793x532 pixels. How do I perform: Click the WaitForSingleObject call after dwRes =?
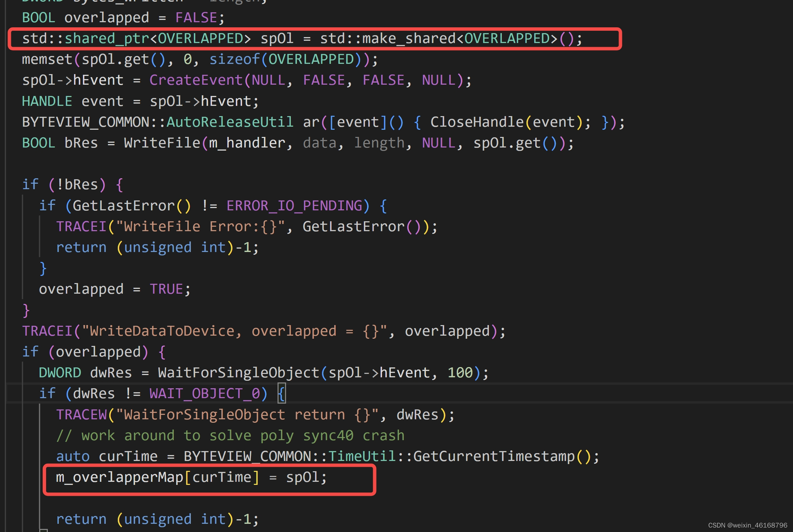[x=238, y=373]
